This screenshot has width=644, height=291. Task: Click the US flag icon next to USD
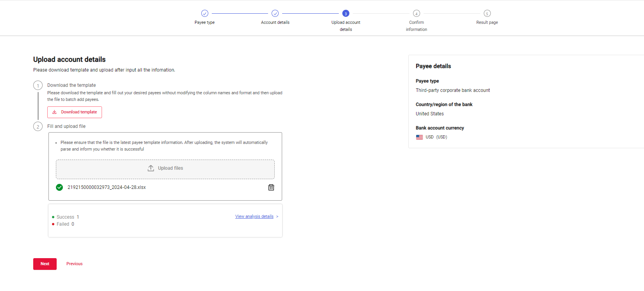[x=419, y=137]
